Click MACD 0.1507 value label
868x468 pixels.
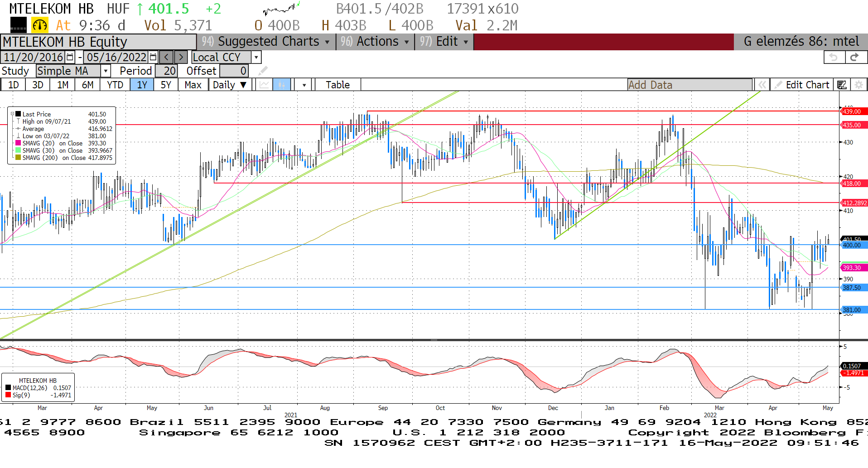pyautogui.click(x=854, y=366)
